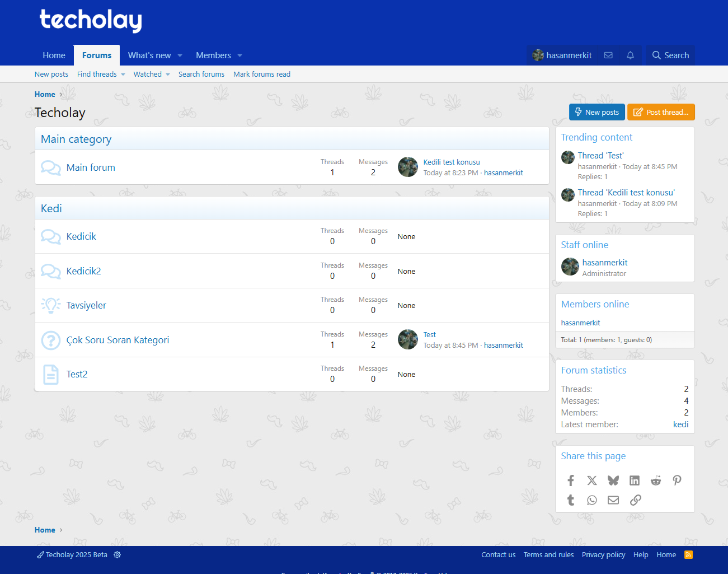Image resolution: width=728 pixels, height=574 pixels.
Task: Open the What's new tab
Action: [149, 55]
